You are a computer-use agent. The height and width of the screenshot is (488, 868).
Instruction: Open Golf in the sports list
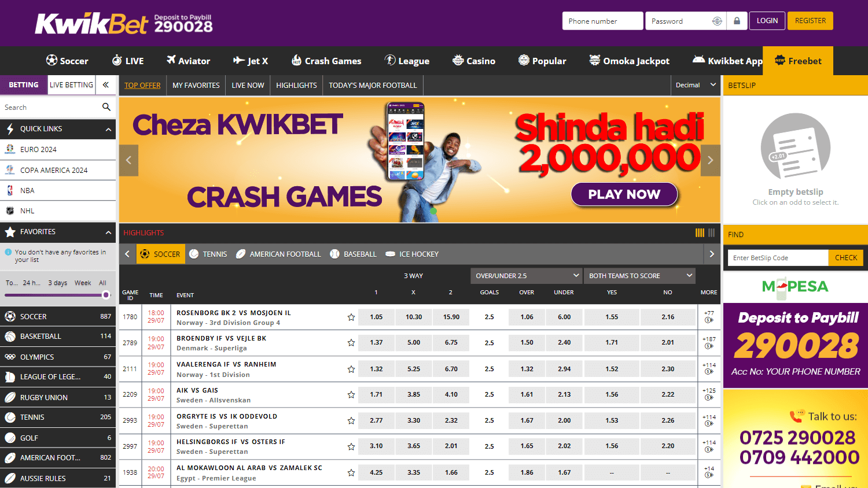click(x=58, y=438)
